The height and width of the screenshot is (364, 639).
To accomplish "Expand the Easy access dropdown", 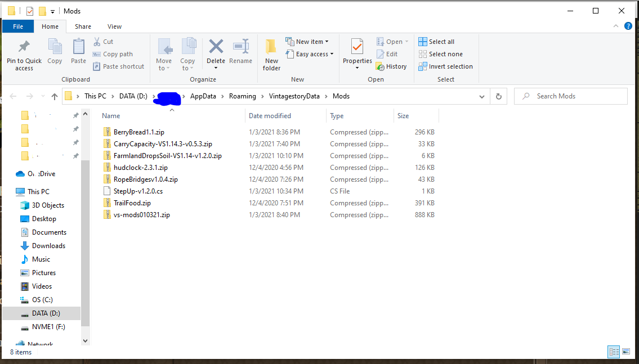I will pyautogui.click(x=310, y=54).
